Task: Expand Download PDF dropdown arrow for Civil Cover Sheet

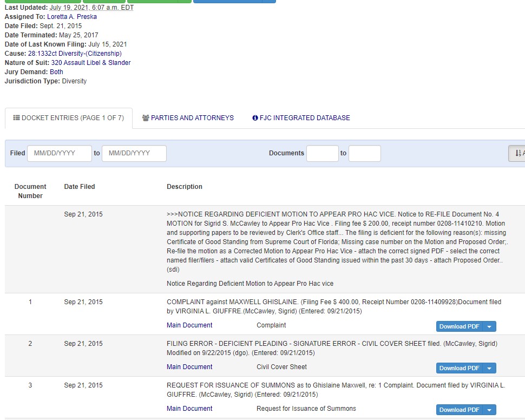Action: 489,368
